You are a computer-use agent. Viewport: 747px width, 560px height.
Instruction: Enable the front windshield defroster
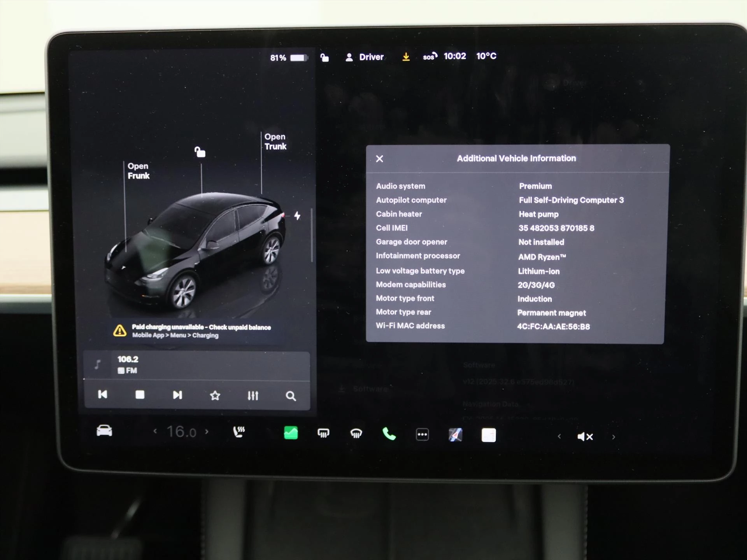pyautogui.click(x=355, y=434)
